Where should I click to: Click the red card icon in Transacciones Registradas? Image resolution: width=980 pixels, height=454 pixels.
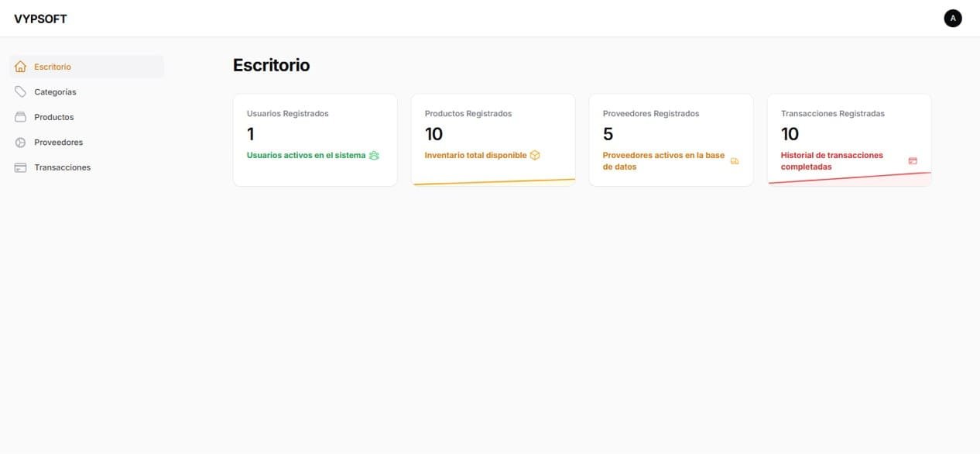(x=913, y=161)
